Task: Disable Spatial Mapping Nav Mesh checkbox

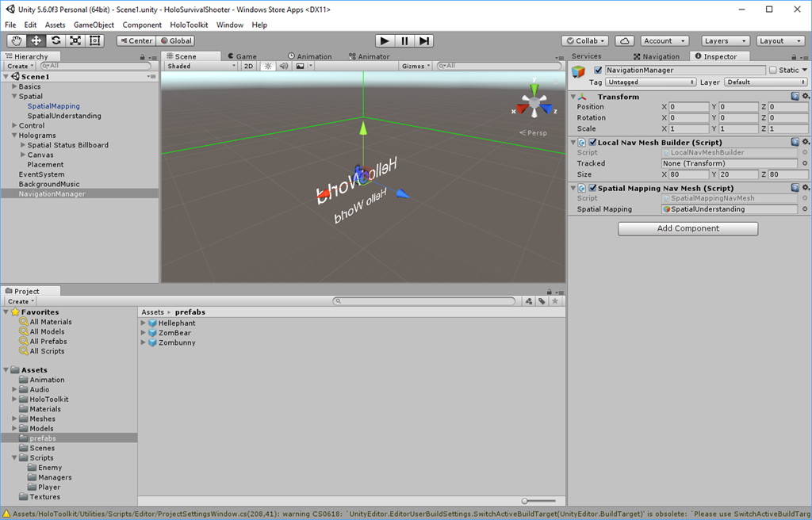Action: 593,188
